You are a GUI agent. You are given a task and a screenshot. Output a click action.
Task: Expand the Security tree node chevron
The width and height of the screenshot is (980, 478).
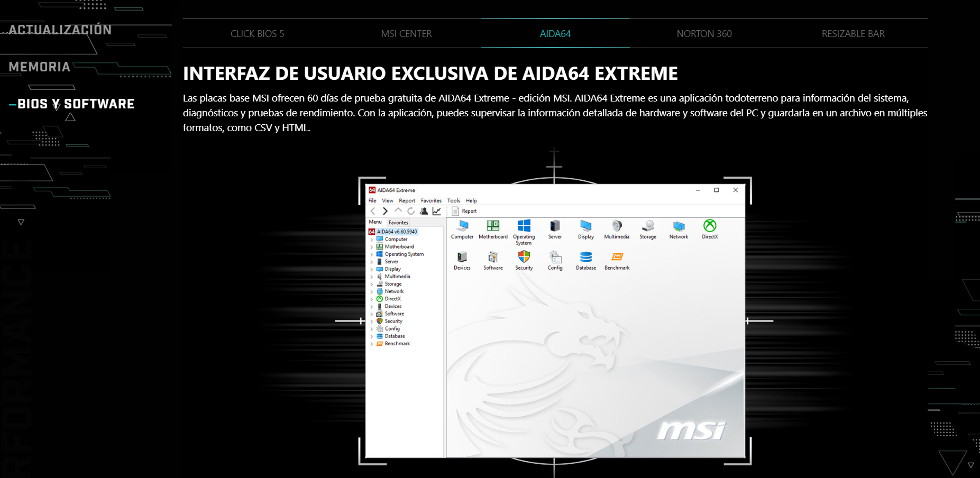pyautogui.click(x=371, y=321)
